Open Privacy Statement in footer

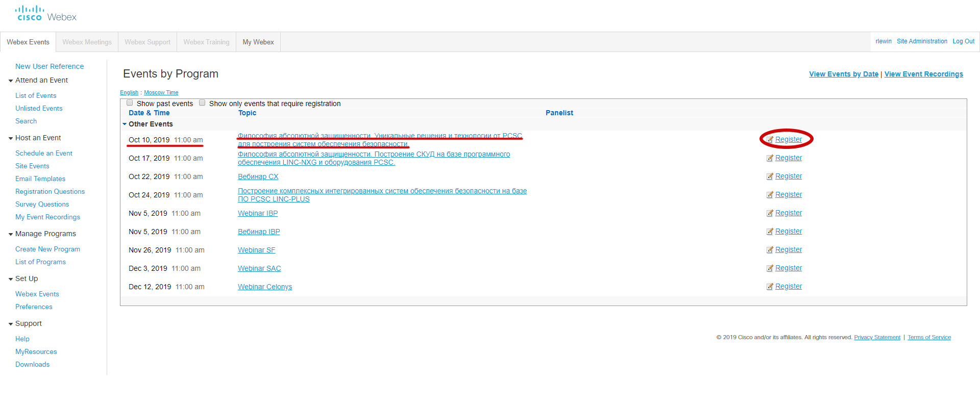(877, 337)
